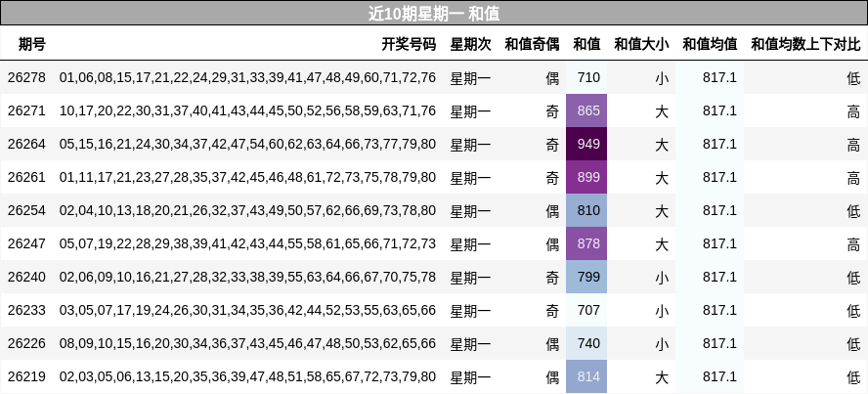Click the 小 size cell in row 26278

(x=662, y=78)
